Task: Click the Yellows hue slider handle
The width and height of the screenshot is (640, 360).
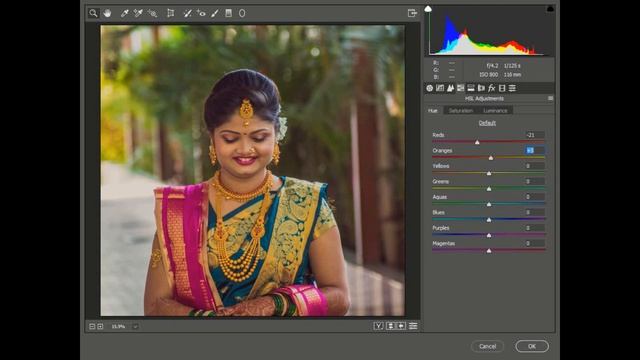Action: tap(489, 173)
